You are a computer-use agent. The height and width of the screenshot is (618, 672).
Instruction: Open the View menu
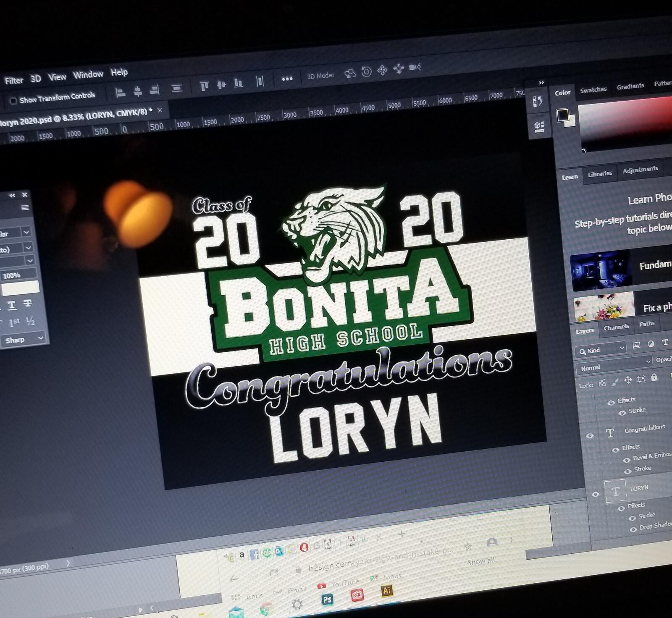pos(57,77)
